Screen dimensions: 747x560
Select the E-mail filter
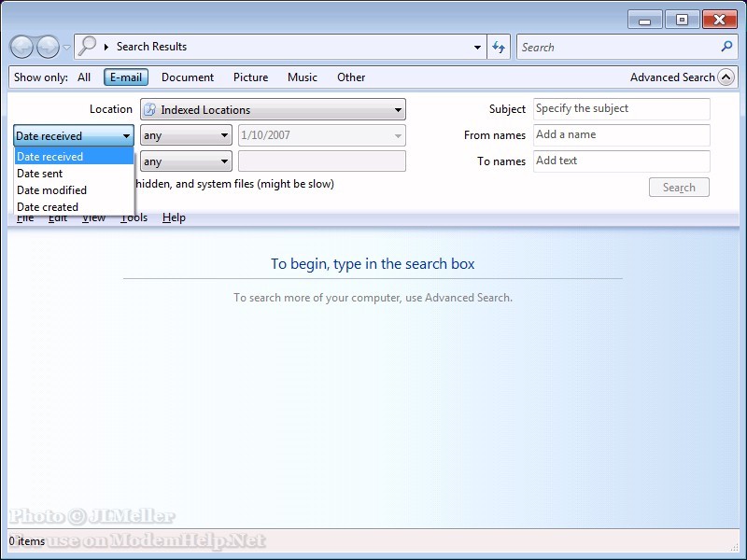pyautogui.click(x=126, y=77)
